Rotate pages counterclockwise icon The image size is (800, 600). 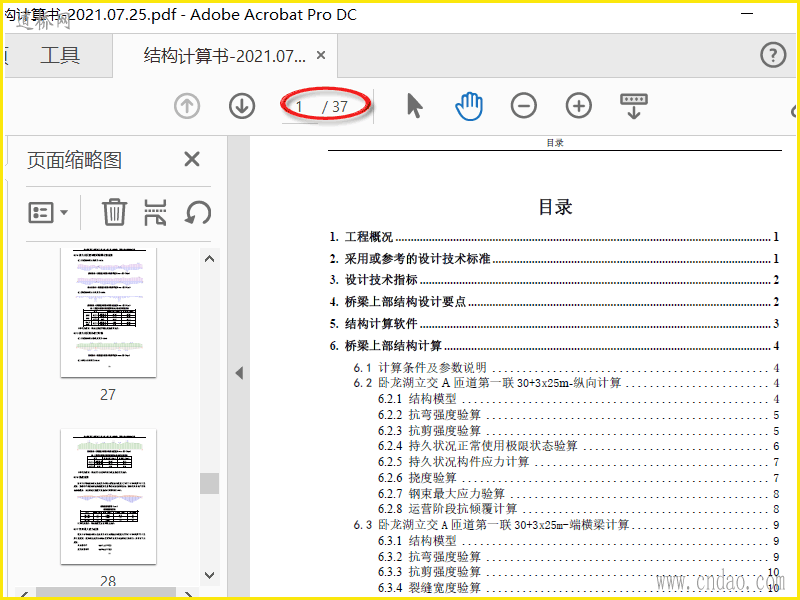[198, 212]
